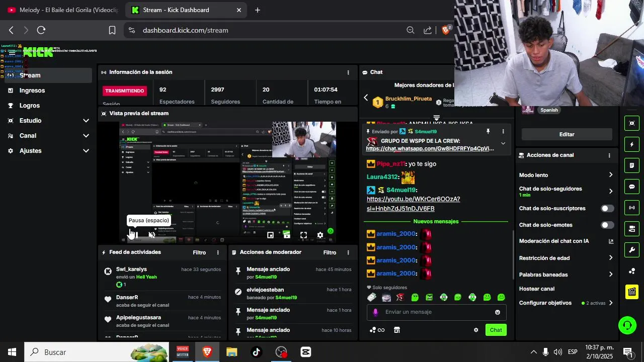Toggle the moderator actions document icon
The width and height of the screenshot is (644, 362).
click(x=632, y=165)
